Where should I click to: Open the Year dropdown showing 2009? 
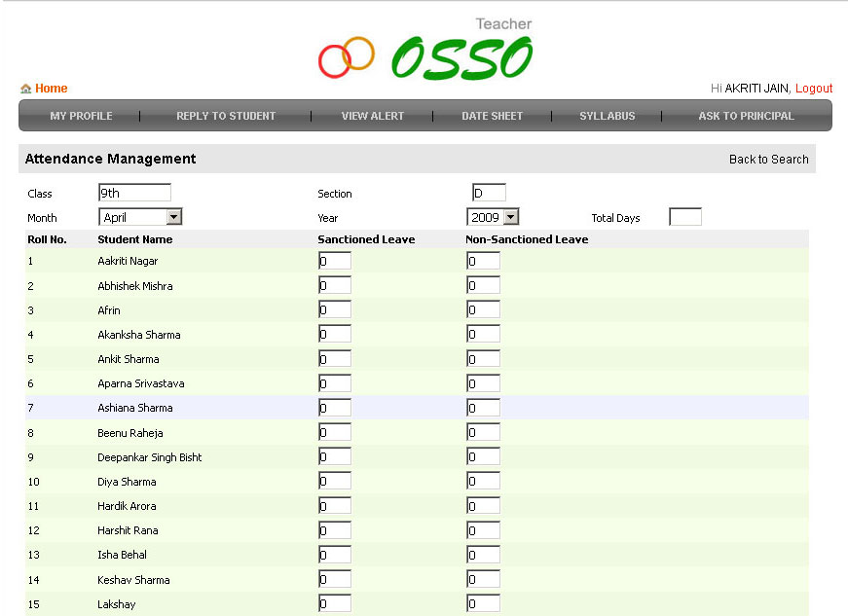[492, 216]
